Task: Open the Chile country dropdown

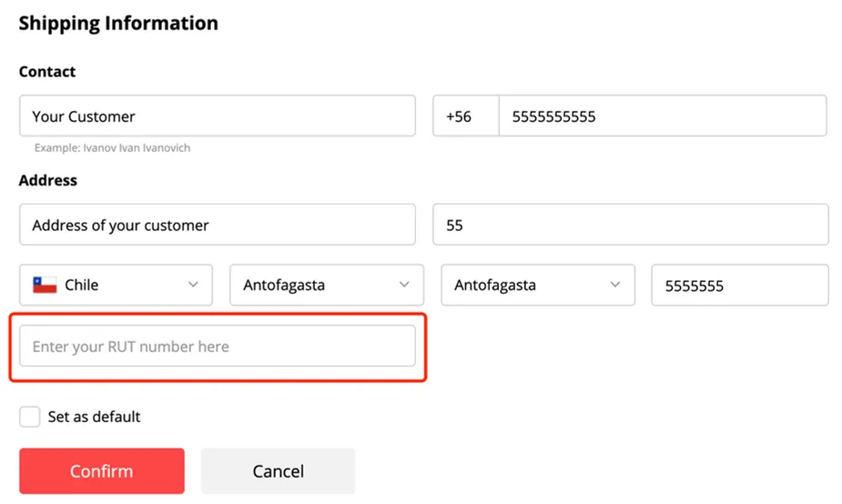Action: [116, 285]
